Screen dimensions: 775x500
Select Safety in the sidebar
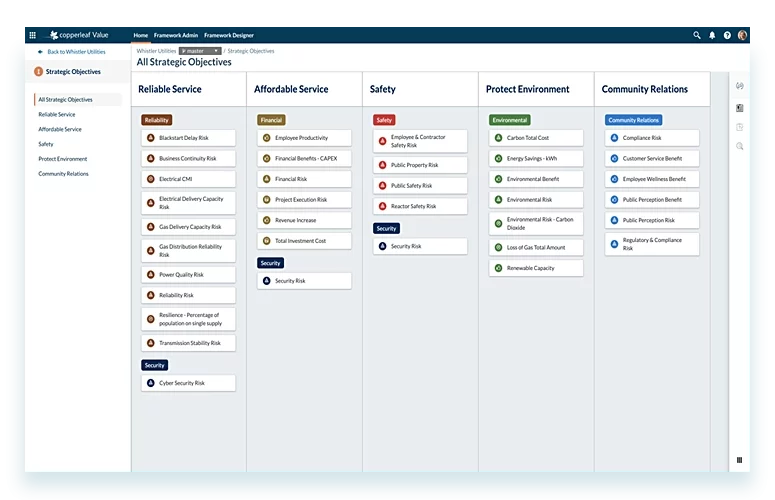click(45, 144)
